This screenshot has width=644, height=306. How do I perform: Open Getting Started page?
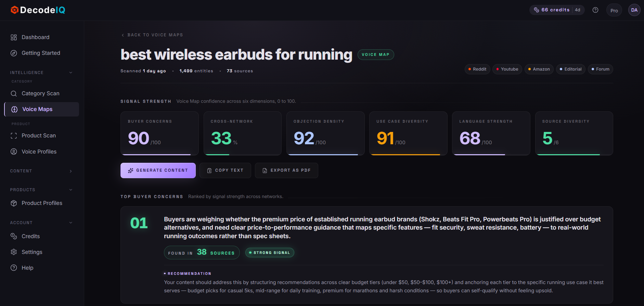click(x=42, y=53)
